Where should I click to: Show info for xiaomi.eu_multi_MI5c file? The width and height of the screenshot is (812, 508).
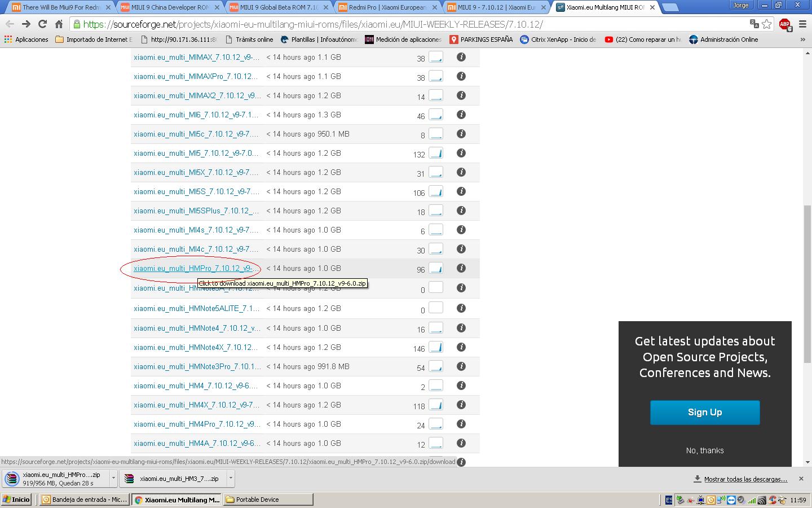pos(461,134)
